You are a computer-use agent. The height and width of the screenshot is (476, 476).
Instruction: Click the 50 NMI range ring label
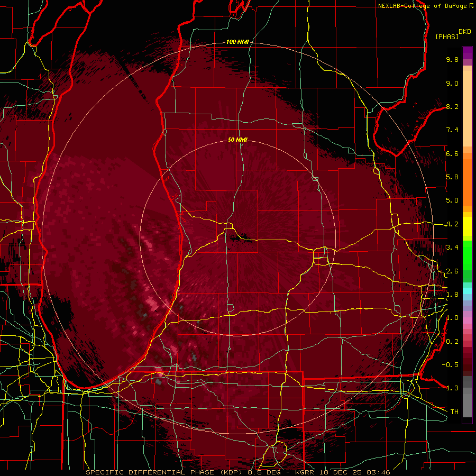(x=237, y=140)
